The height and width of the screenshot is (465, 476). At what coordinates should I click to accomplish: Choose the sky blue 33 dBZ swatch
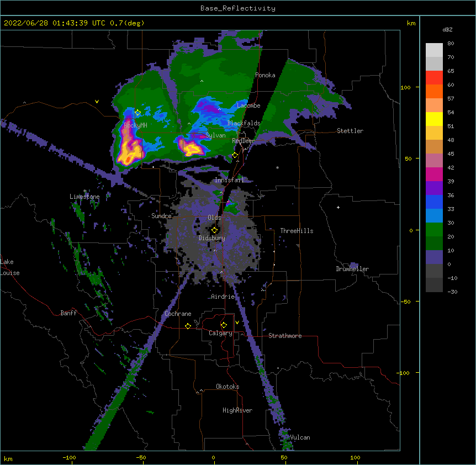pos(434,215)
